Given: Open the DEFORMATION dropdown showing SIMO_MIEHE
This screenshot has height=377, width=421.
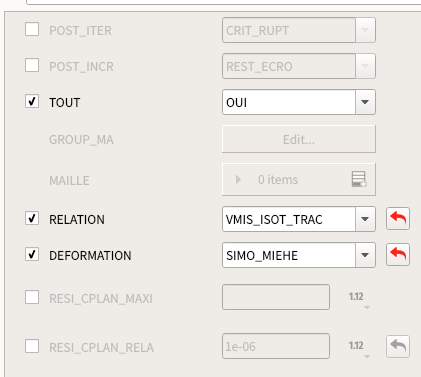Looking at the screenshot, I should click(x=299, y=255).
